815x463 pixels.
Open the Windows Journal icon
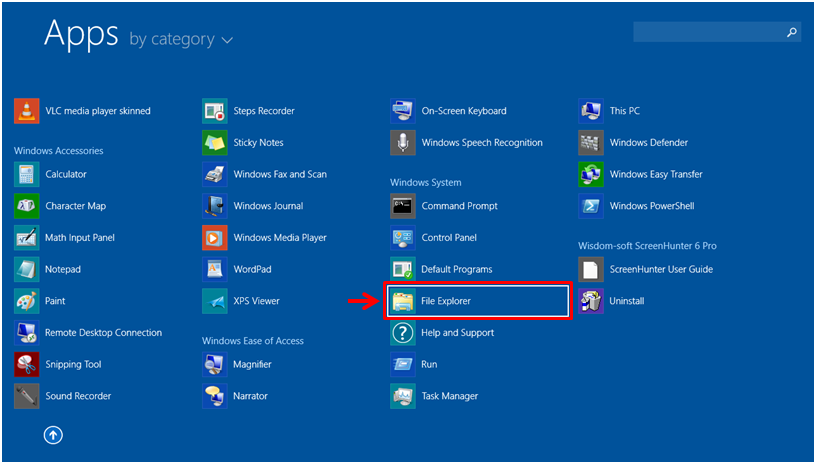point(215,206)
